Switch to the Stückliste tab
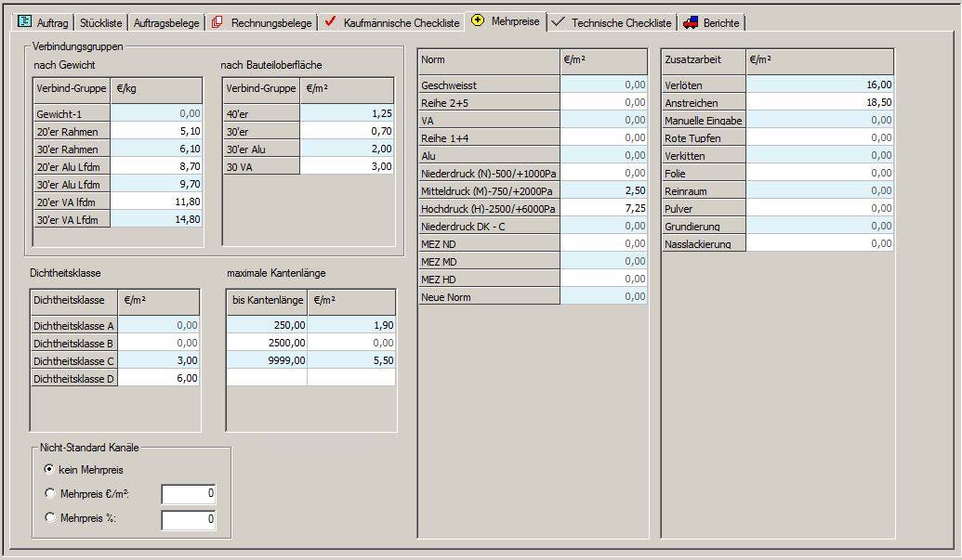The image size is (962, 560). tap(100, 22)
